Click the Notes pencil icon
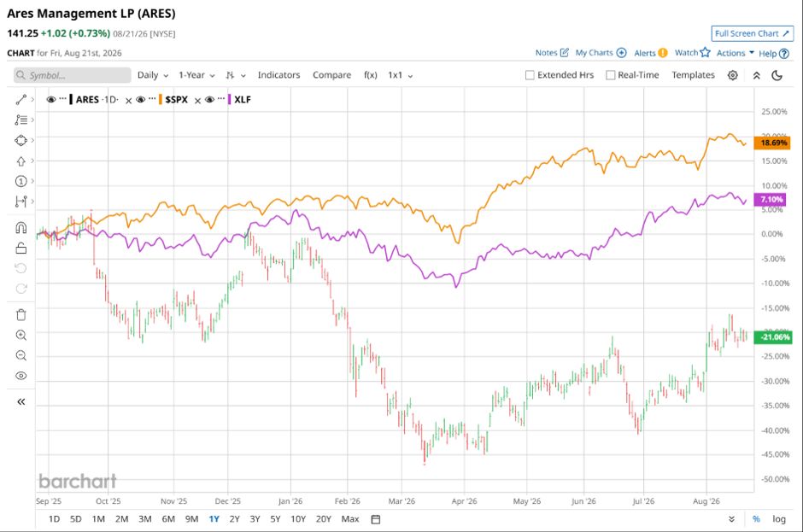The width and height of the screenshot is (803, 532). pos(565,53)
